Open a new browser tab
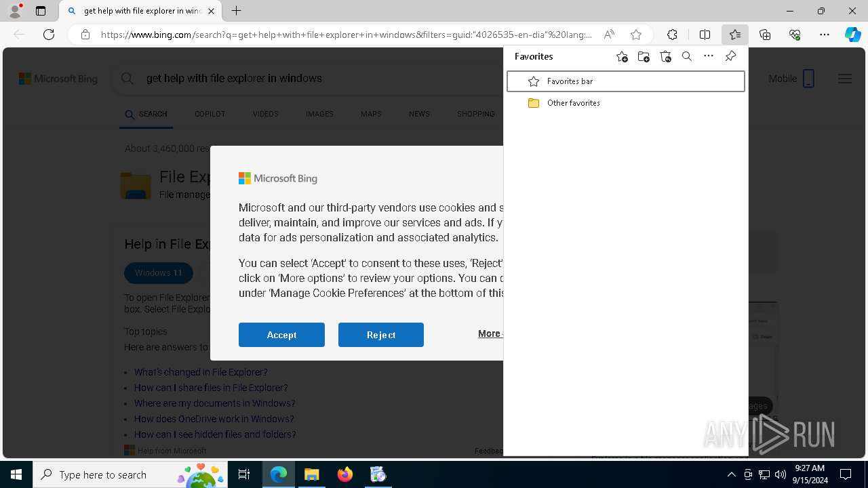Screen dimensions: 868x488 (x=236, y=11)
